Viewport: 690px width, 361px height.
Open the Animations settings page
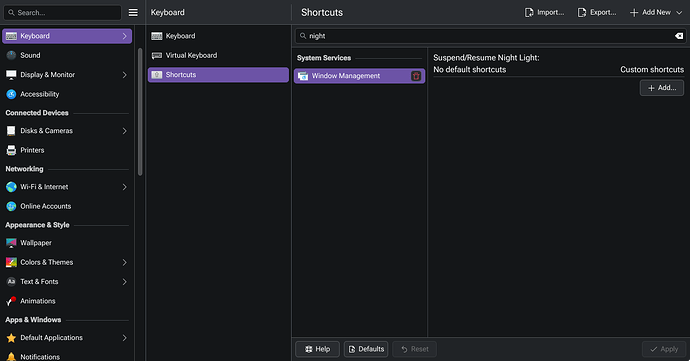coord(67,301)
